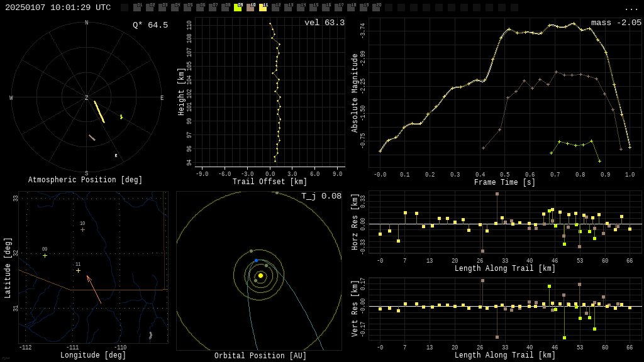The height and width of the screenshot is (362, 644).
Task: Click the Frame Time [s] axis label
Action: click(505, 182)
